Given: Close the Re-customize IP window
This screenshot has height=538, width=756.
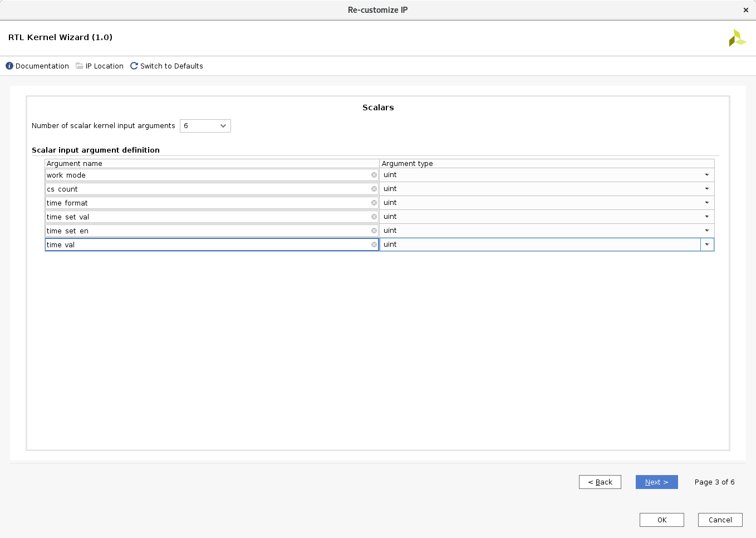Looking at the screenshot, I should (745, 10).
